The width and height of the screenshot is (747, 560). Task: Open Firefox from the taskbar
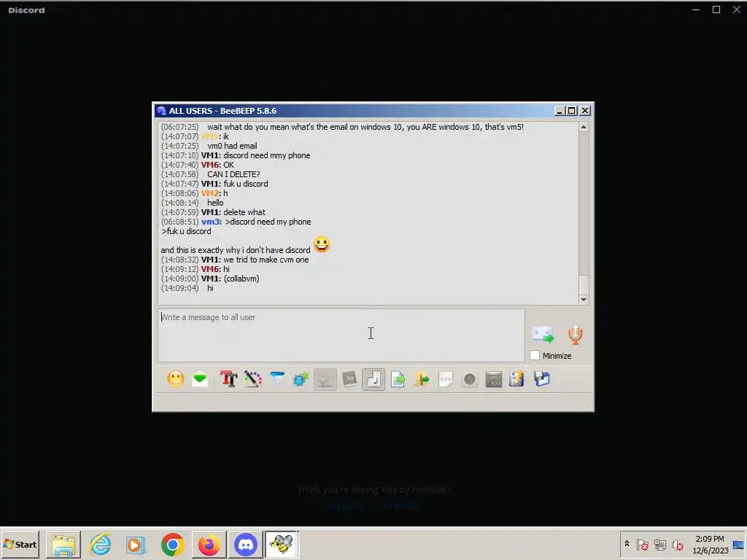(209, 544)
